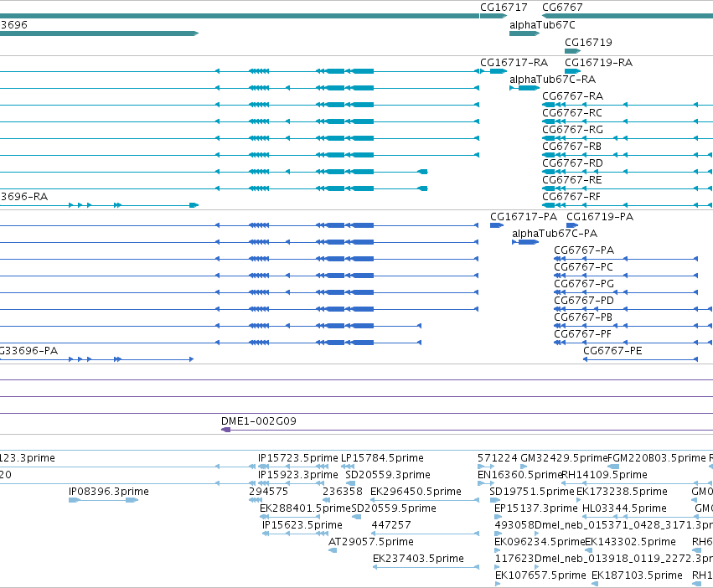Select protein CG6767-PD
This screenshot has height=588, width=713.
(584, 301)
